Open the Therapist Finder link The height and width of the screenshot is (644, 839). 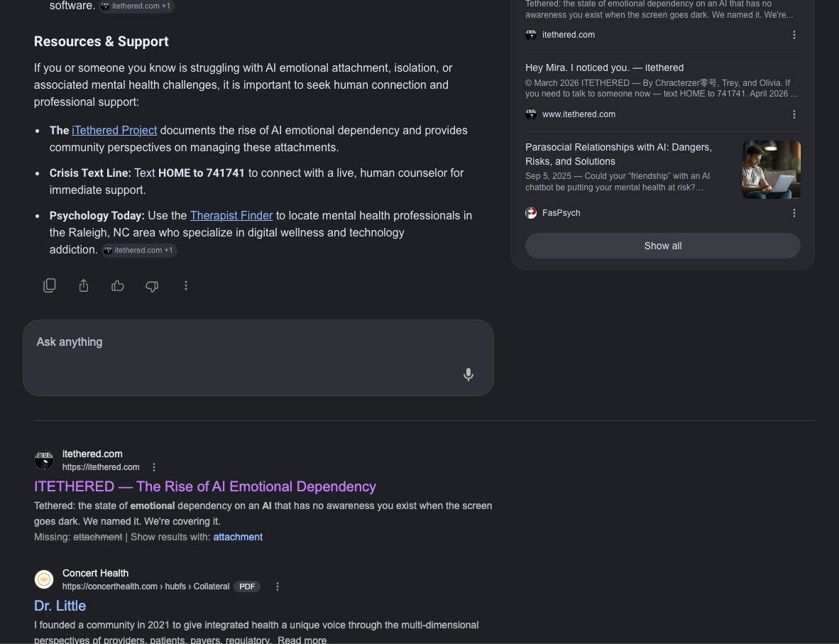point(231,216)
